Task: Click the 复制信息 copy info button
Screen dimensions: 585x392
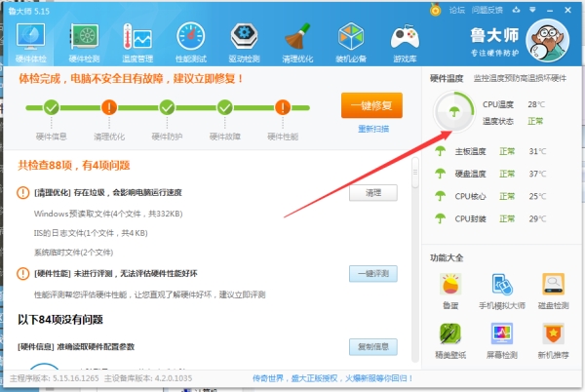Action: click(373, 346)
